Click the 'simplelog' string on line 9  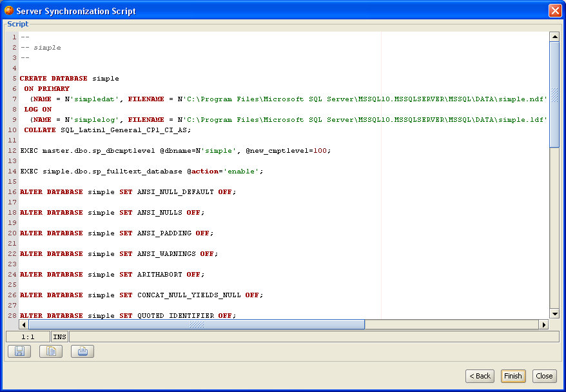94,119
